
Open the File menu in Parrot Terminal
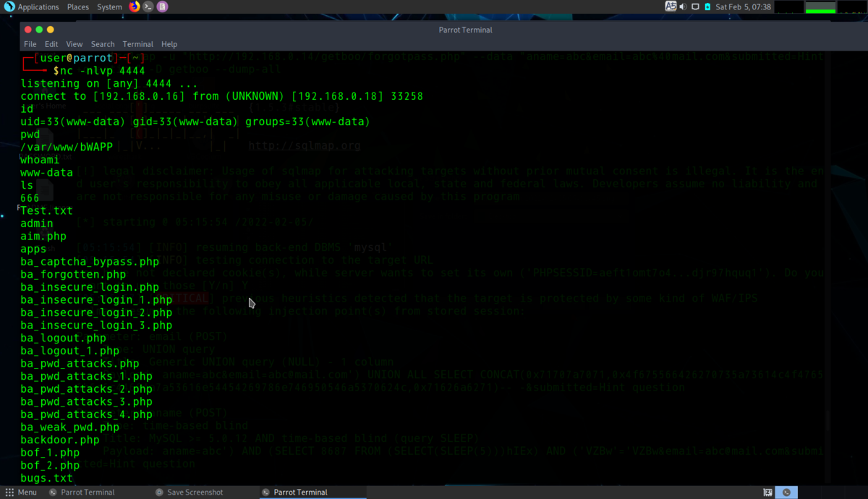tap(30, 44)
